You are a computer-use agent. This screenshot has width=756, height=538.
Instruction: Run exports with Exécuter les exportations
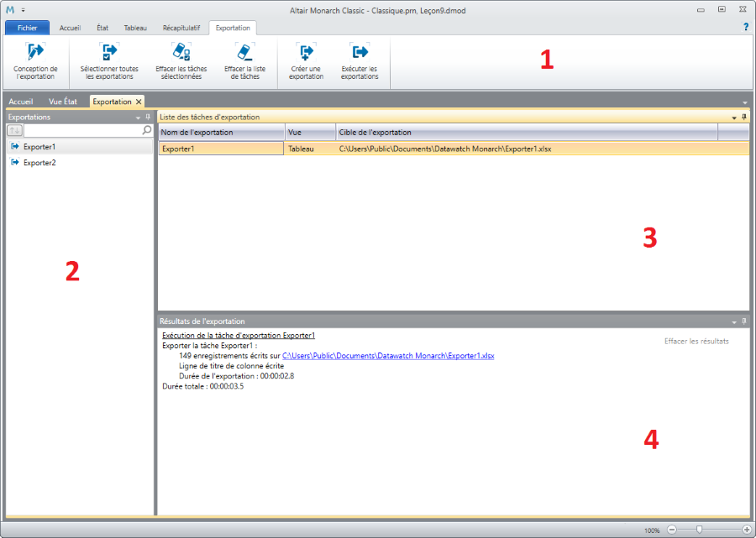360,52
